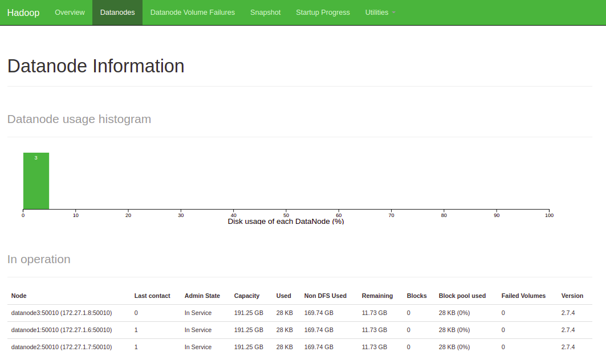Click the Hadoop brand link

23,13
